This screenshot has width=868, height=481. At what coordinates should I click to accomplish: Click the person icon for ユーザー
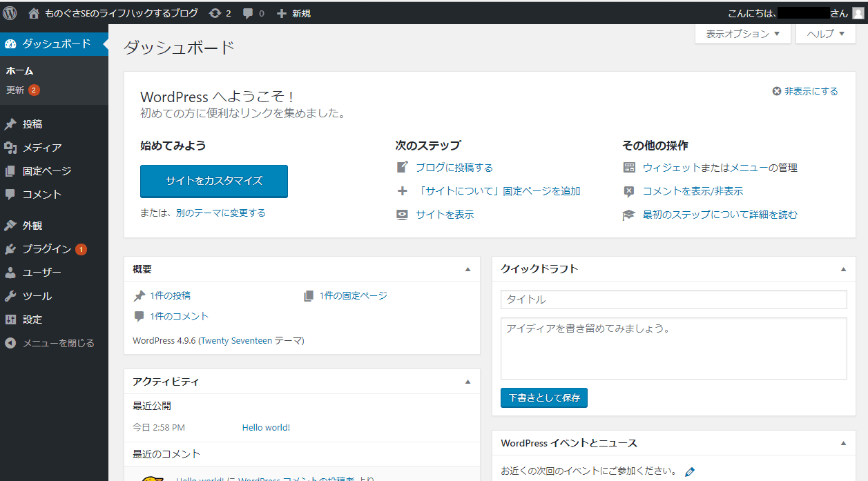(10, 273)
